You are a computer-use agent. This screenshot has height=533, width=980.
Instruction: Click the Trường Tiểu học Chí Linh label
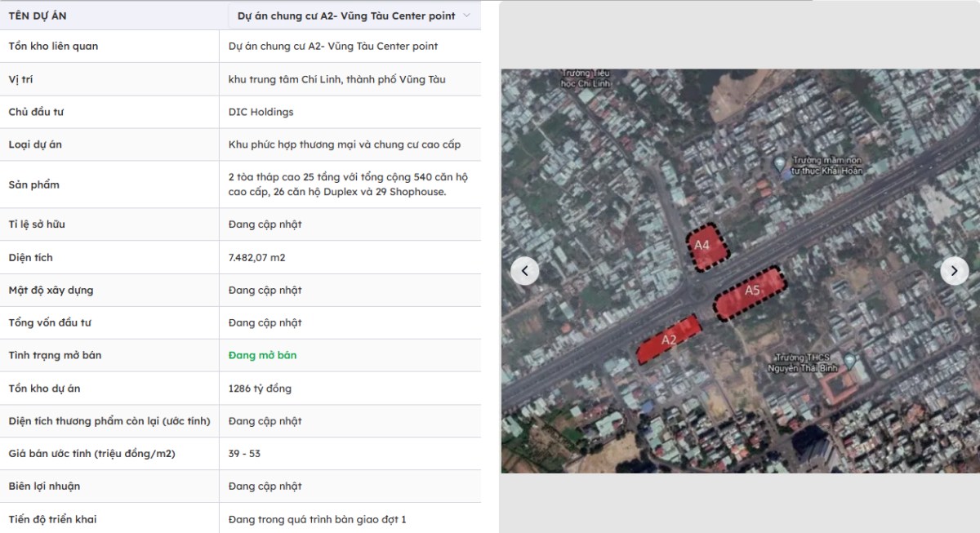coord(586,78)
